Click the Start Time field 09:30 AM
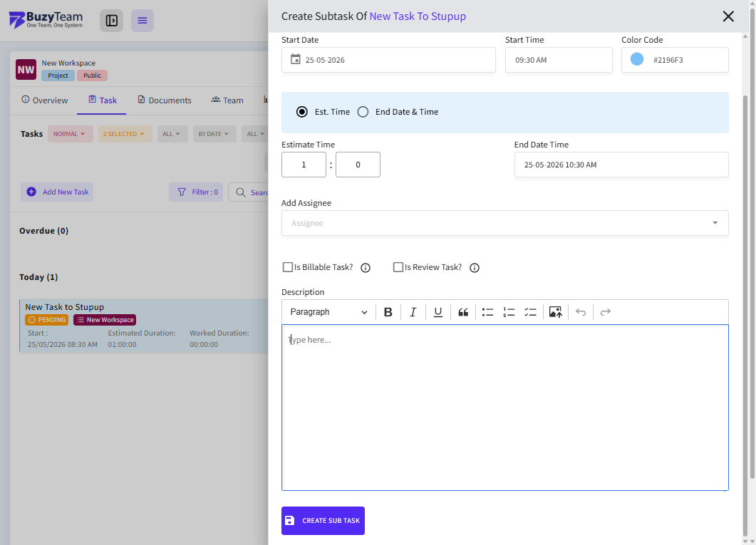This screenshot has height=545, width=756. [559, 60]
